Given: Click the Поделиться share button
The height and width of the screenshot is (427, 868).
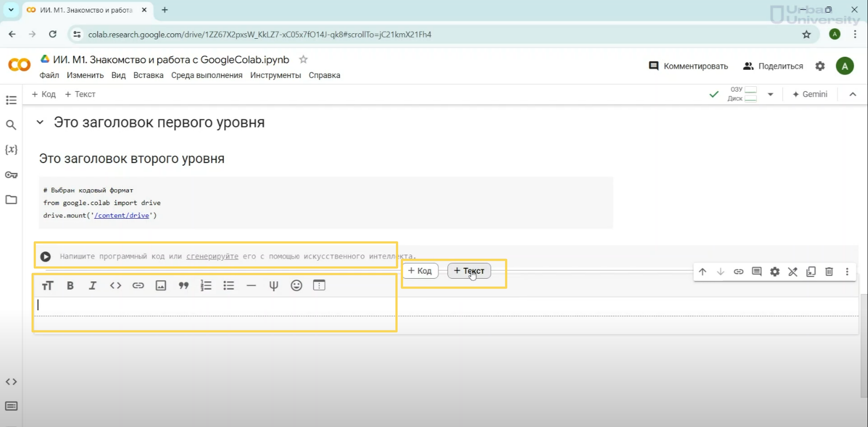Looking at the screenshot, I should click(x=773, y=66).
